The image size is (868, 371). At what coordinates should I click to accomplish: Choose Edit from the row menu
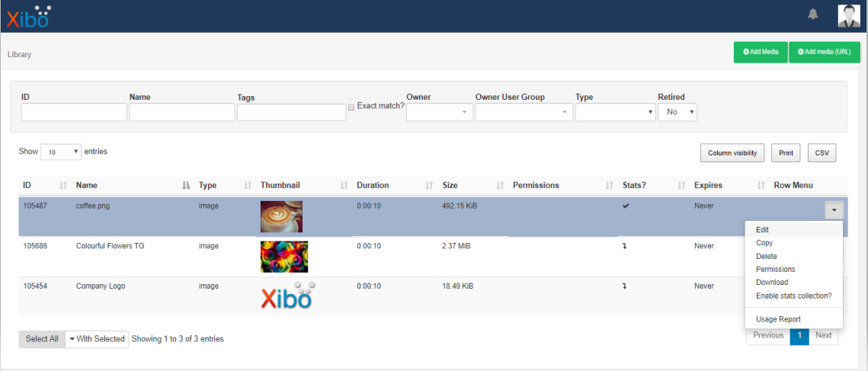click(763, 229)
